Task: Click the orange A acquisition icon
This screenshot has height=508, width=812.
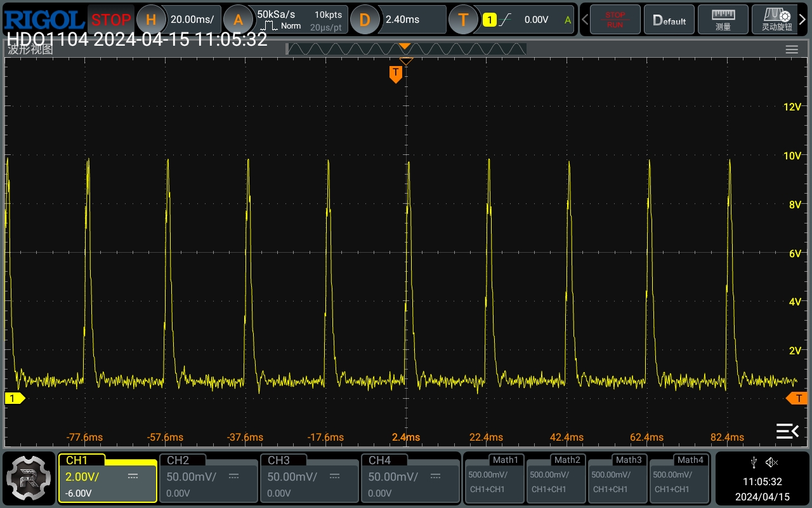Action: pos(239,20)
